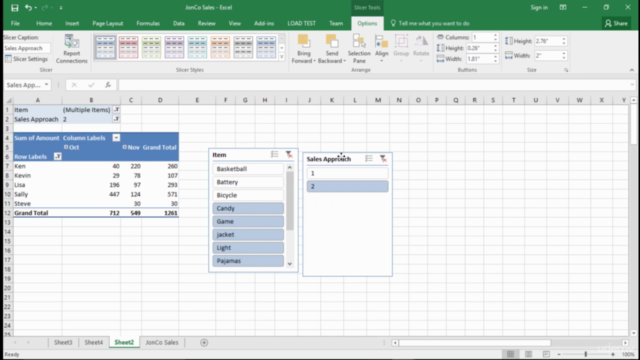The image size is (640, 360).
Task: Apply the green slicer style
Action: pyautogui.click(x=151, y=47)
